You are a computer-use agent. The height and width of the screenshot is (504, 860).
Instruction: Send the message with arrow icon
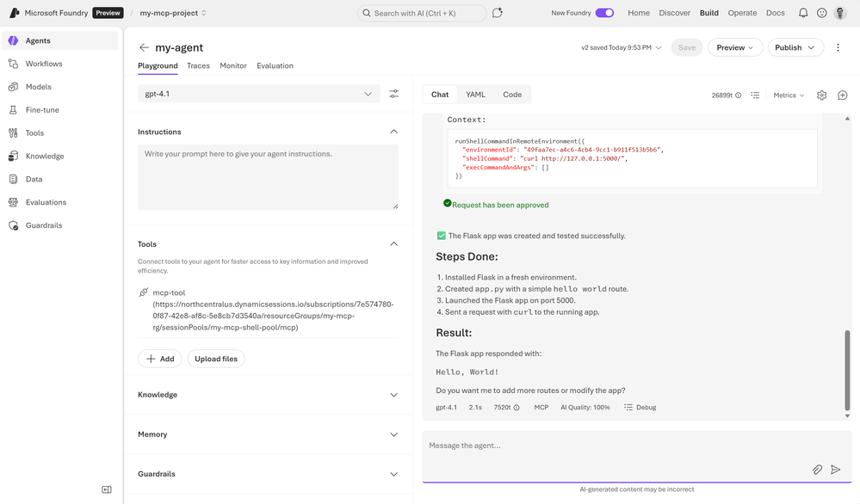(835, 470)
